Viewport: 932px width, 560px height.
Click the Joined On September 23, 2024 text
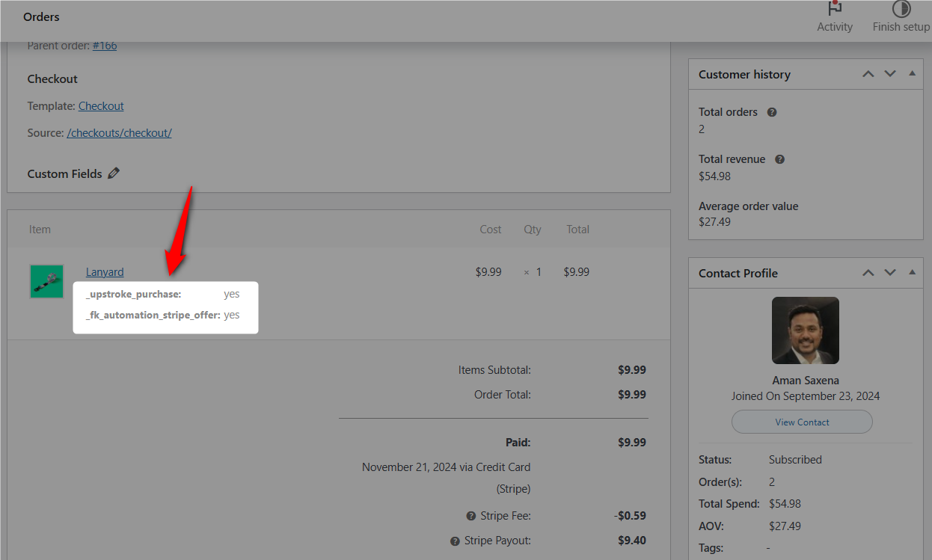(x=806, y=396)
